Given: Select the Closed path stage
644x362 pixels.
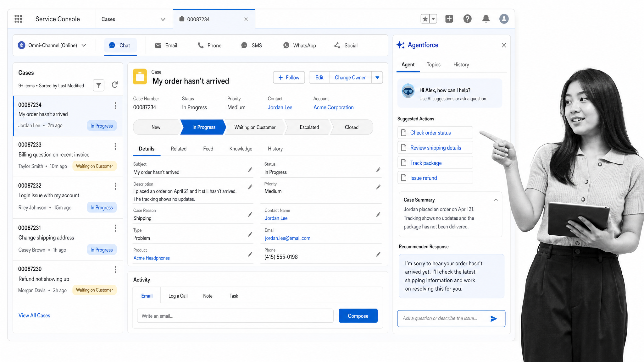Looking at the screenshot, I should [352, 127].
